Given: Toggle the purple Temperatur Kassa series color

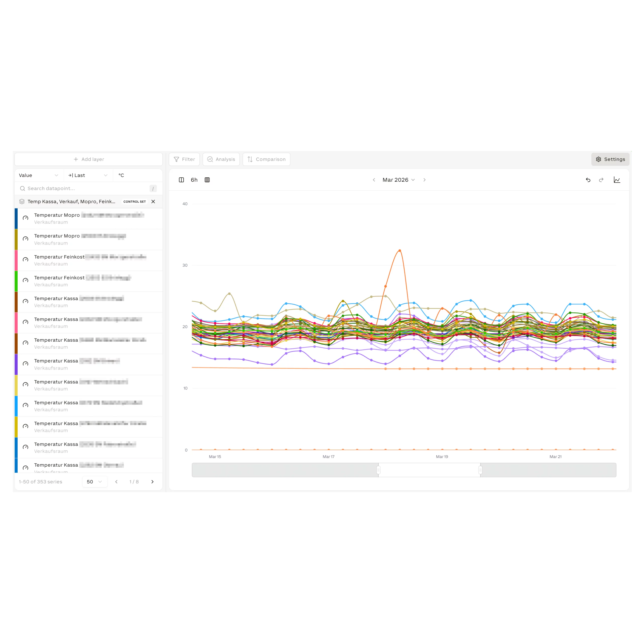Looking at the screenshot, I should click(16, 364).
